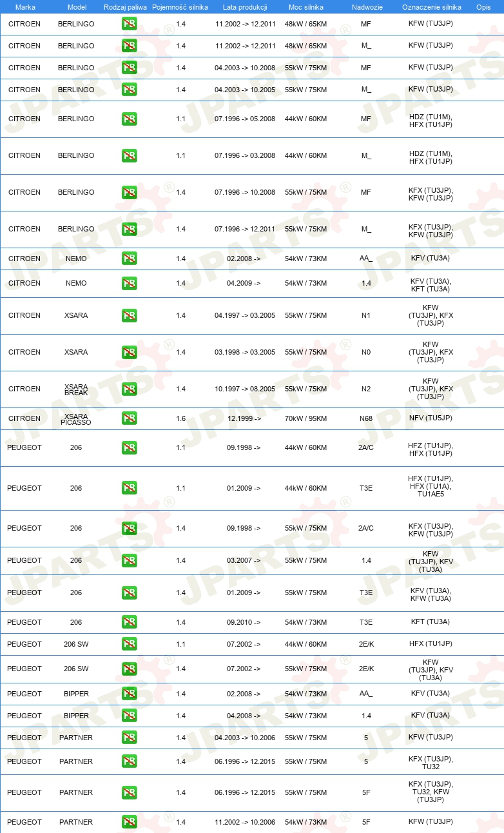Click the 07.1996 -> 05.2008 production dates
The image size is (504, 833).
coord(245,119)
